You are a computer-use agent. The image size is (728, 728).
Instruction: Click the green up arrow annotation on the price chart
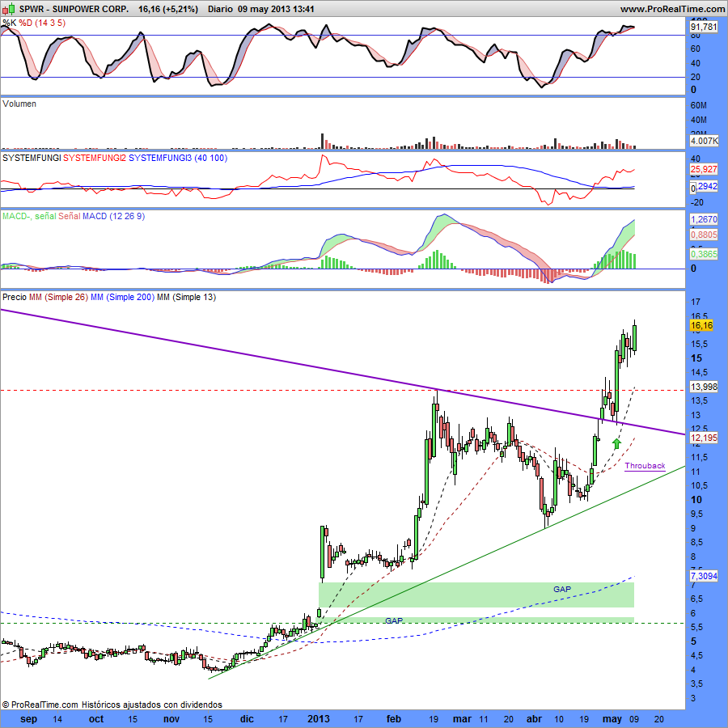pyautogui.click(x=616, y=443)
